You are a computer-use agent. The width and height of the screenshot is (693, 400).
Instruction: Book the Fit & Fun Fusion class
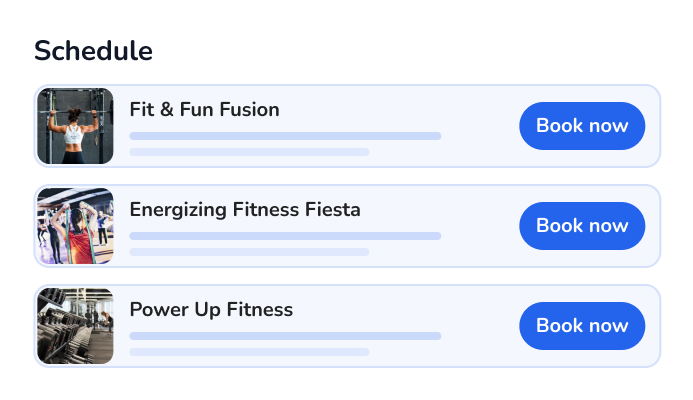[x=581, y=126]
